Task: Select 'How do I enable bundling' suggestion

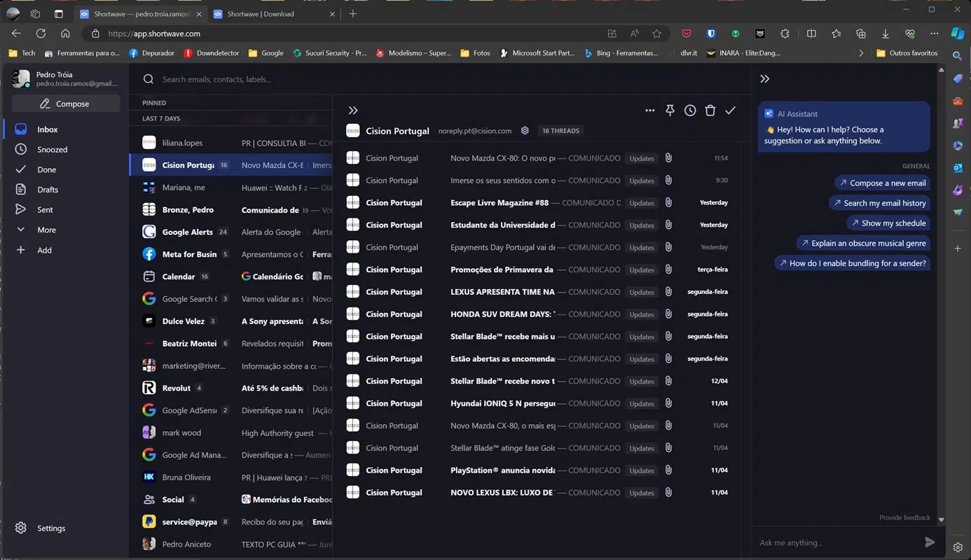Action: [x=852, y=263]
